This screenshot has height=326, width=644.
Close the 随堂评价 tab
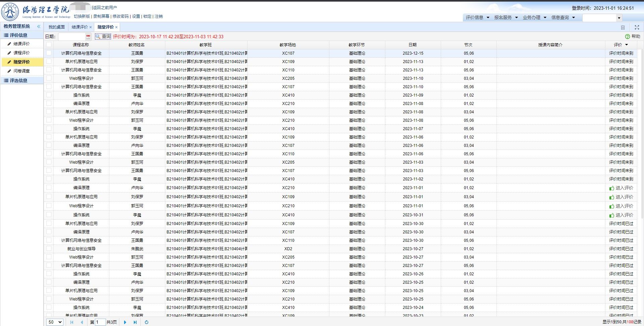coord(116,27)
